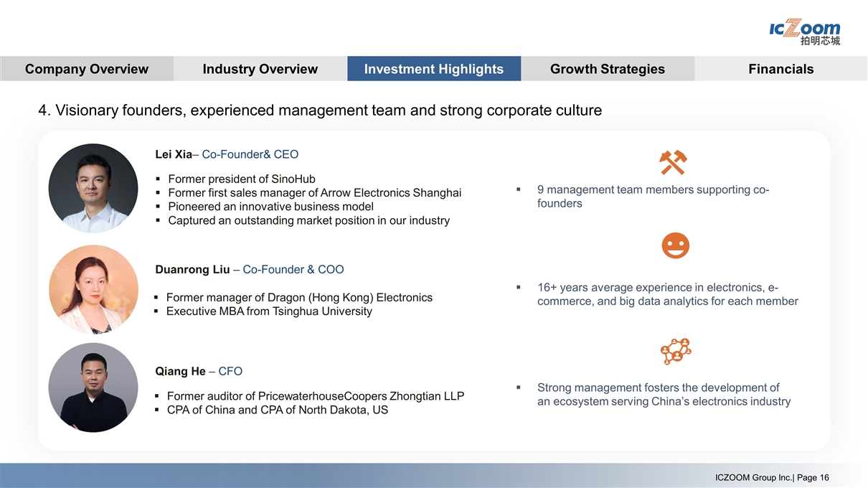Switch to the Industry Overview tab
Viewport: 868px width, 488px height.
click(260, 69)
